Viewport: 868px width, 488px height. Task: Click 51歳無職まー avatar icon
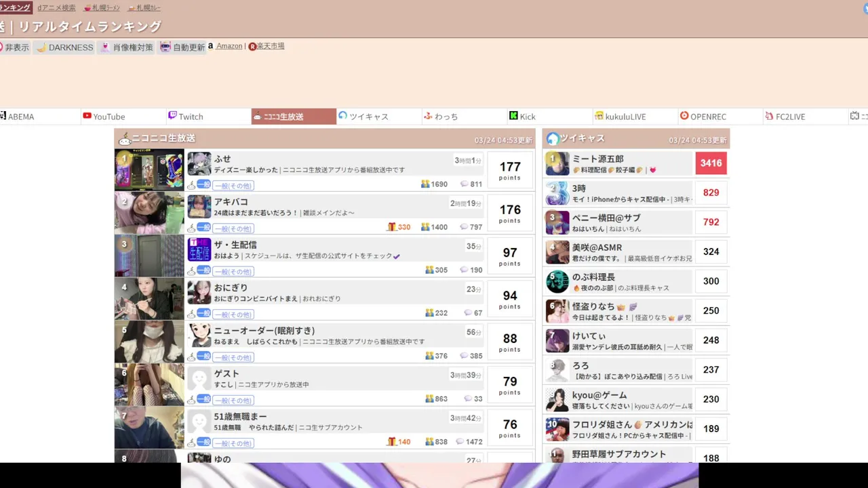point(199,422)
